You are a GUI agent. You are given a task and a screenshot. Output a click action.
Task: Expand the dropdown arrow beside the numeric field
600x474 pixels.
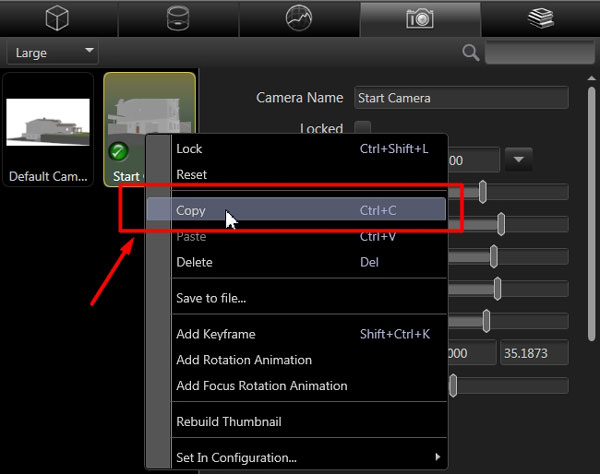pyautogui.click(x=519, y=159)
